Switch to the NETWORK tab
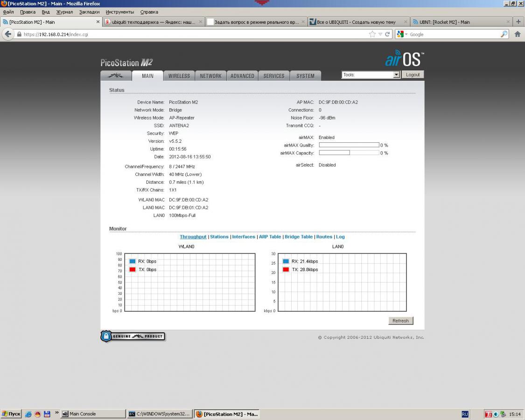This screenshot has width=525, height=420. click(x=210, y=76)
